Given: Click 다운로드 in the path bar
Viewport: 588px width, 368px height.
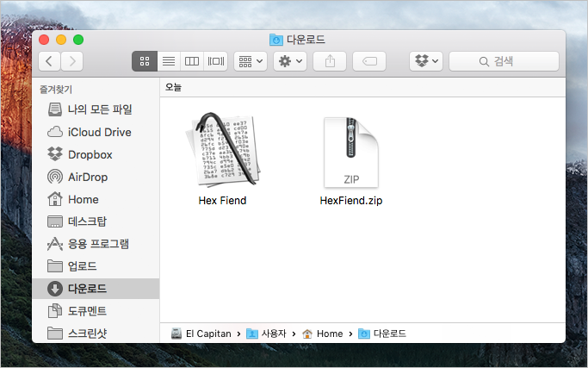Looking at the screenshot, I should pos(382,334).
